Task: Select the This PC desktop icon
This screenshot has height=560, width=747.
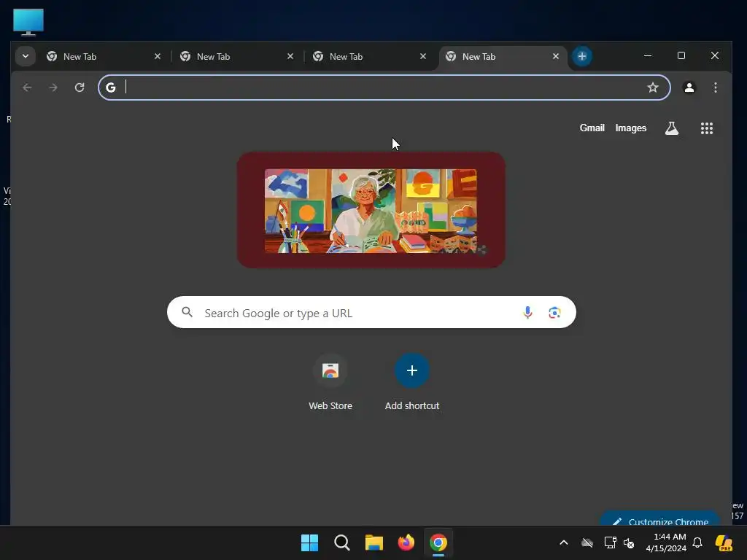Action: pyautogui.click(x=28, y=22)
